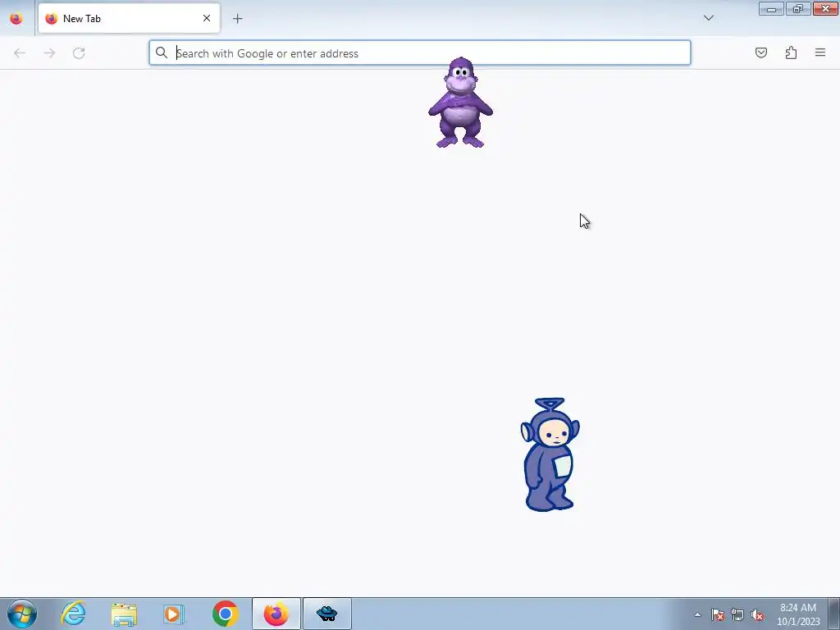Go back with the back arrow

(x=20, y=53)
